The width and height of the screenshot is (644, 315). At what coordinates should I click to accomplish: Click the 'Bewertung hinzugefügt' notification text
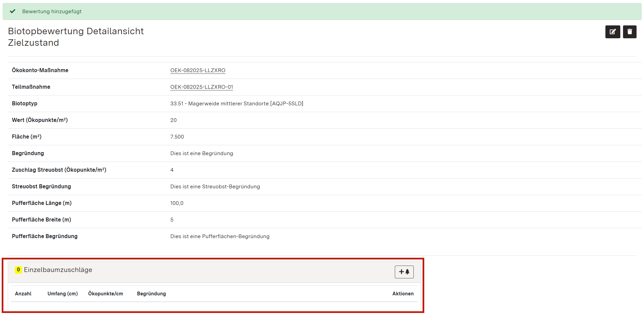[x=52, y=12]
